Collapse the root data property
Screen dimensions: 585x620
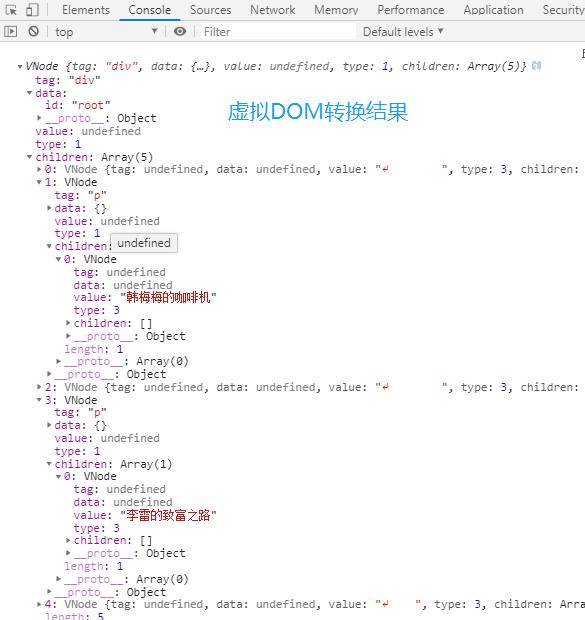tap(29, 93)
